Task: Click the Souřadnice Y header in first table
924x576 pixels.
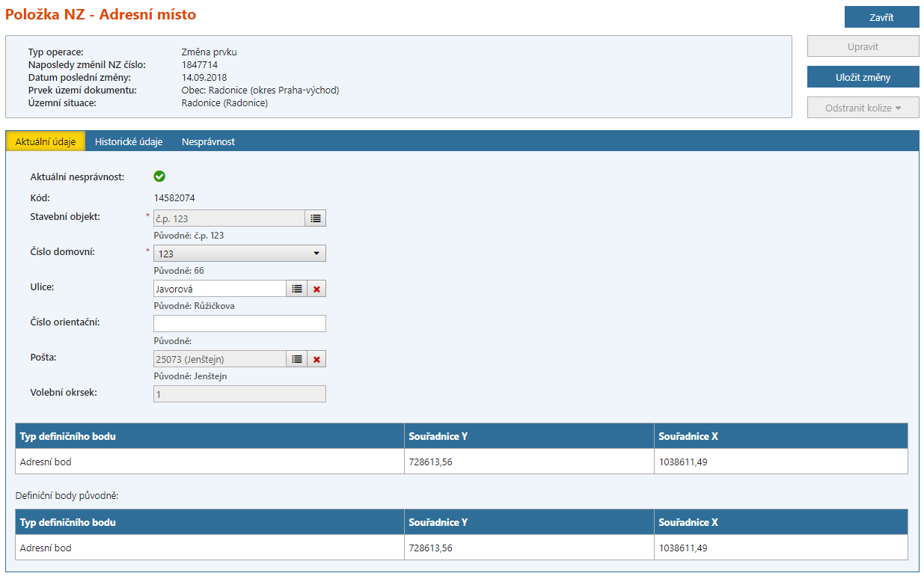Action: [438, 436]
